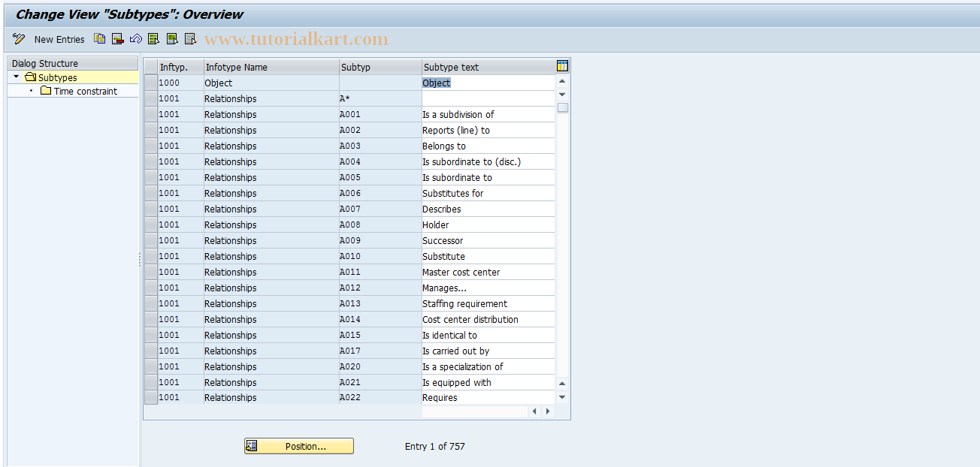This screenshot has width=980, height=467.
Task: Click the Subtype text column header
Action: (488, 67)
